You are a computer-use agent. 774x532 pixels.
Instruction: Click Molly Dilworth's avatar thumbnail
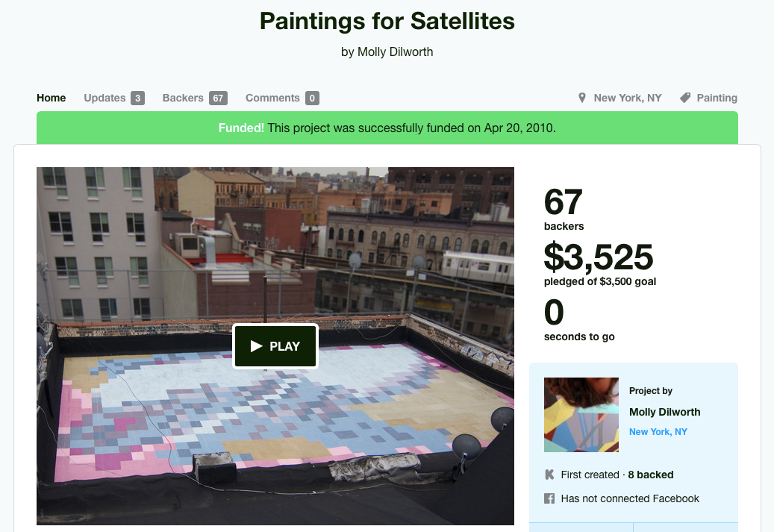(x=581, y=415)
